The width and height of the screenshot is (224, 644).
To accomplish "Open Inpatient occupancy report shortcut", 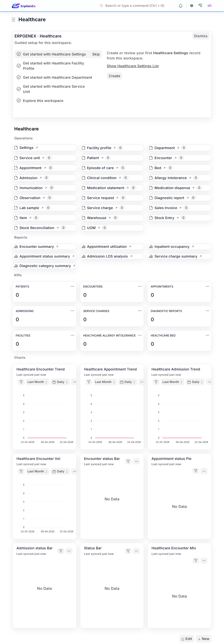I will 172,247.
